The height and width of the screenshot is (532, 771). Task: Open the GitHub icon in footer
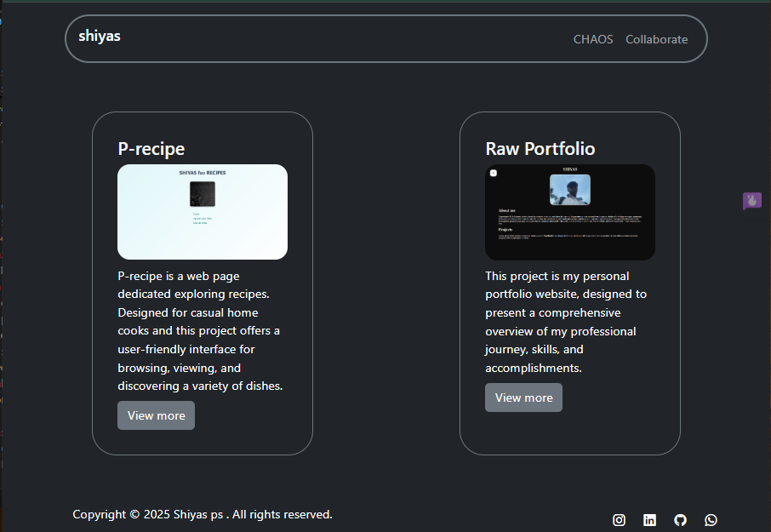click(x=680, y=520)
